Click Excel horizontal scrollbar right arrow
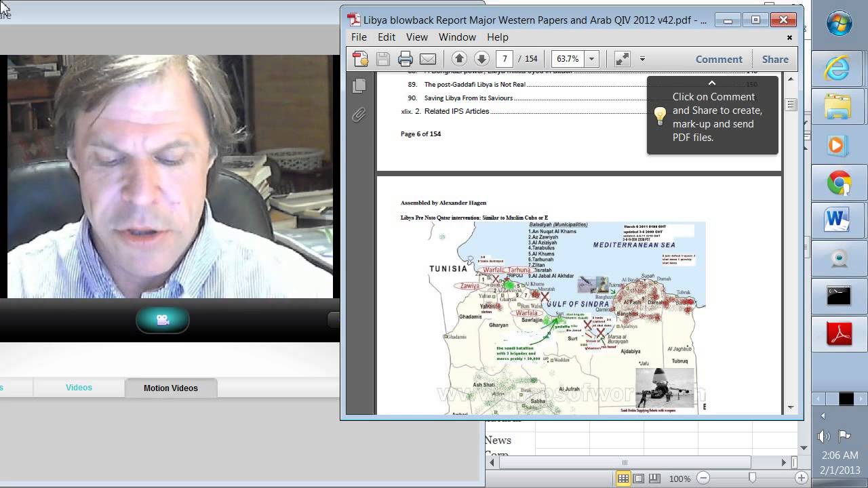The width and height of the screenshot is (868, 488). click(784, 462)
